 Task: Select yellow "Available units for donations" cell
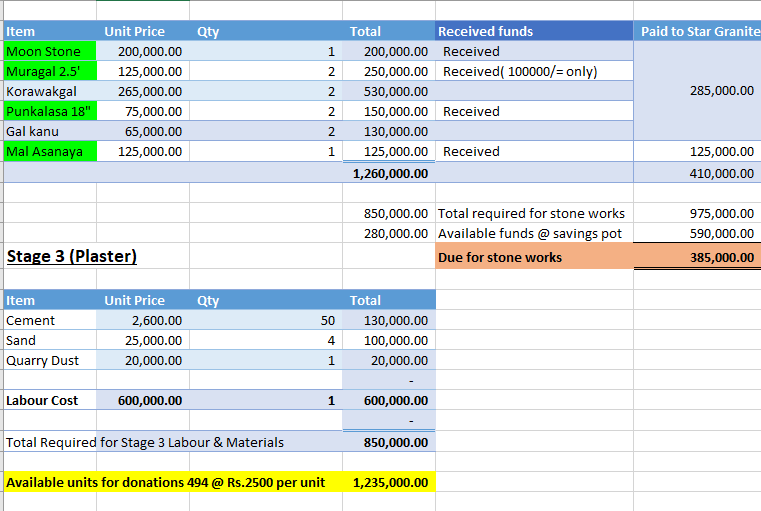(166, 482)
